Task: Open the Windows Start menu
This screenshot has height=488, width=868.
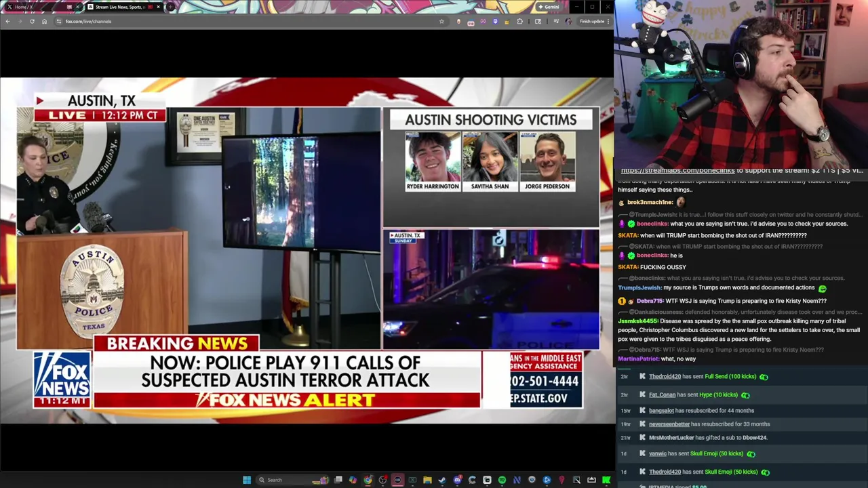Action: click(247, 480)
